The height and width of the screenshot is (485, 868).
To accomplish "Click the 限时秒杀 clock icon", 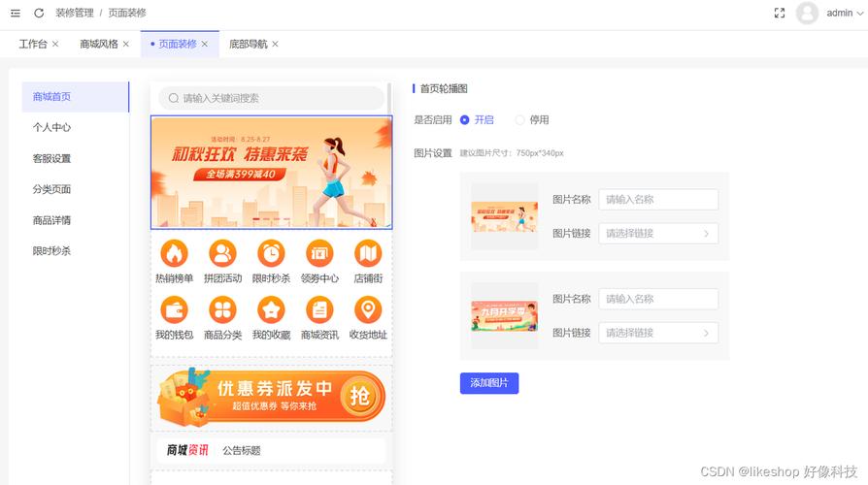I will click(271, 254).
